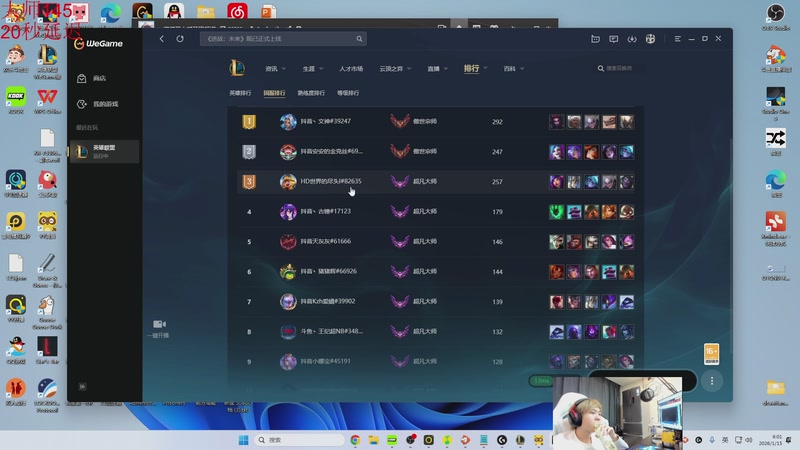Viewport: 800px width, 450px height.
Task: Click the three-dot button at bottom right
Action: point(712,381)
